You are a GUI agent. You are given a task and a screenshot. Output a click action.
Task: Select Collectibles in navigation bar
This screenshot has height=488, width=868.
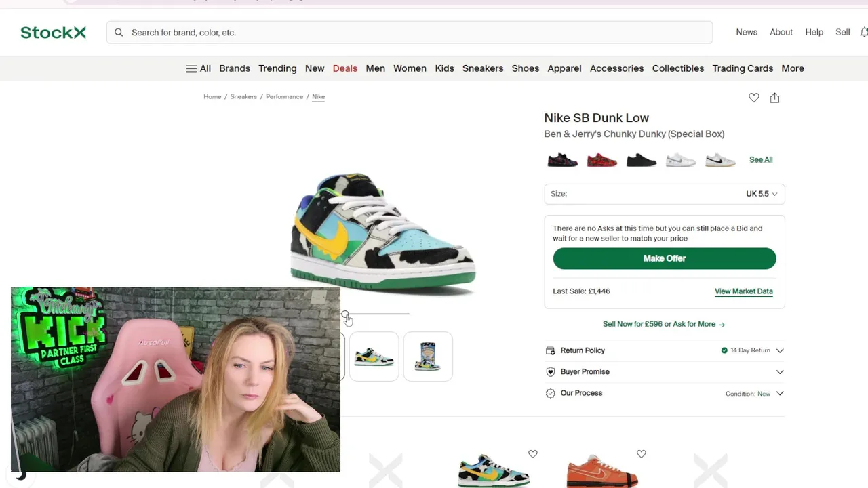point(678,68)
